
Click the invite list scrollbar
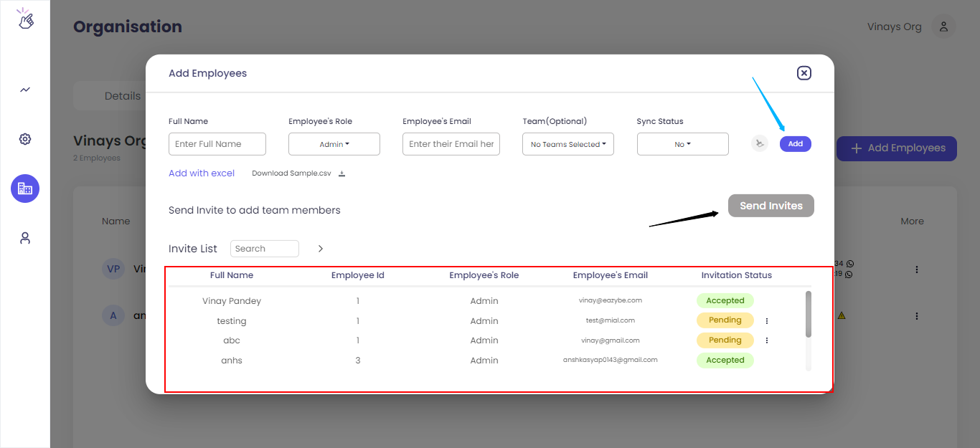tap(809, 314)
